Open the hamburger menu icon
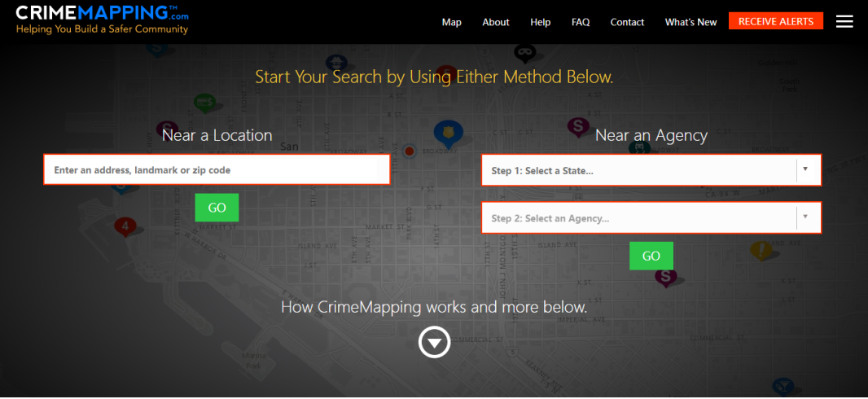Screen dimensions: 868x399 pyautogui.click(x=844, y=22)
